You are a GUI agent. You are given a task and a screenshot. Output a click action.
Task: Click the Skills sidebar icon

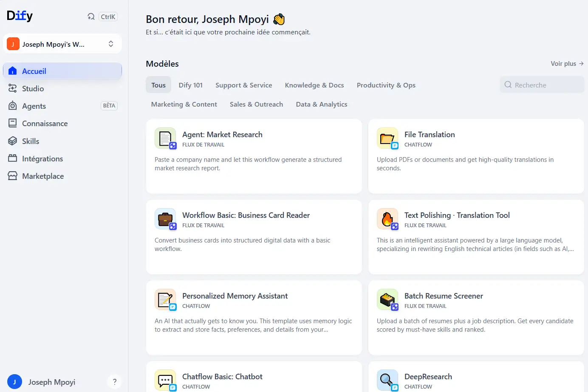[x=13, y=141]
